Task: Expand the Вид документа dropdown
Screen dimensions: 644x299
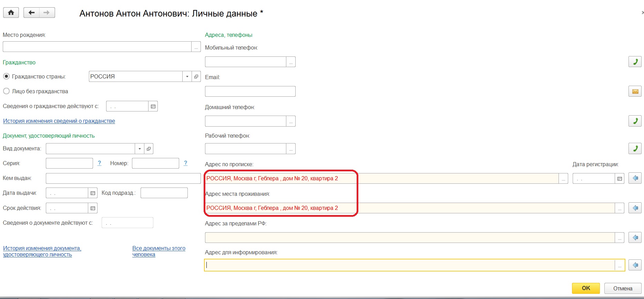Action: 140,149
